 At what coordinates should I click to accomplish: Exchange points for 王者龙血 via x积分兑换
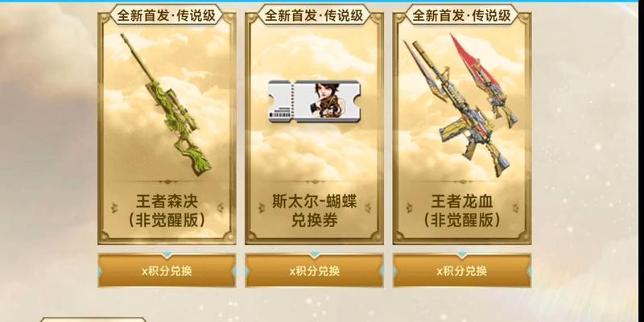pyautogui.click(x=461, y=271)
